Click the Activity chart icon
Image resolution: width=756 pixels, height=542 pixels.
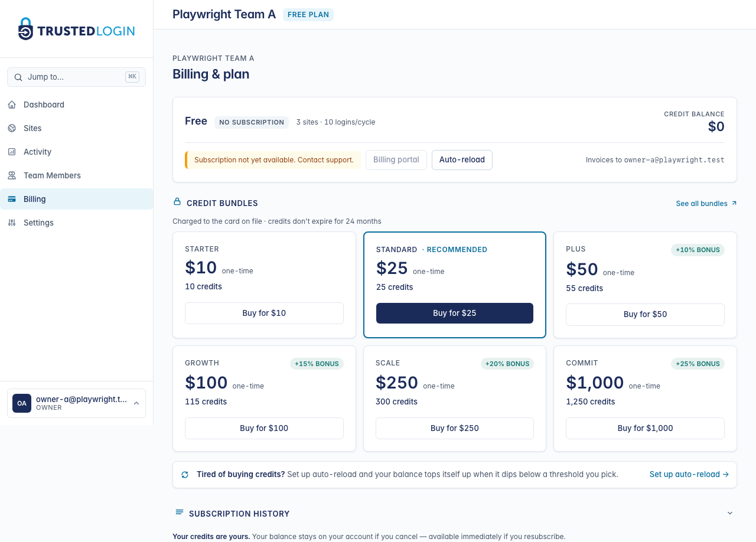12,152
